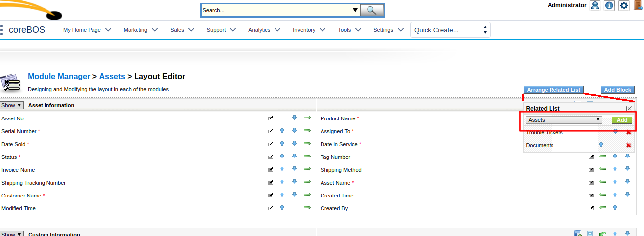This screenshot has height=236, width=644.
Task: Move Modified Time field up
Action: tap(282, 208)
